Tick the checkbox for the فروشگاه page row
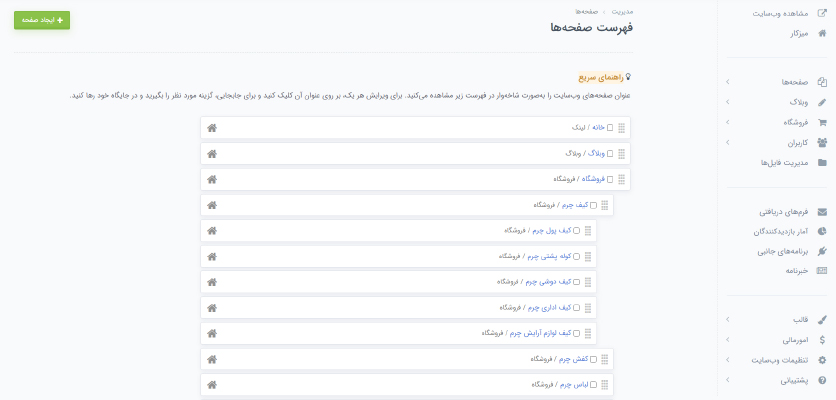Image resolution: width=836 pixels, height=400 pixels. click(610, 180)
